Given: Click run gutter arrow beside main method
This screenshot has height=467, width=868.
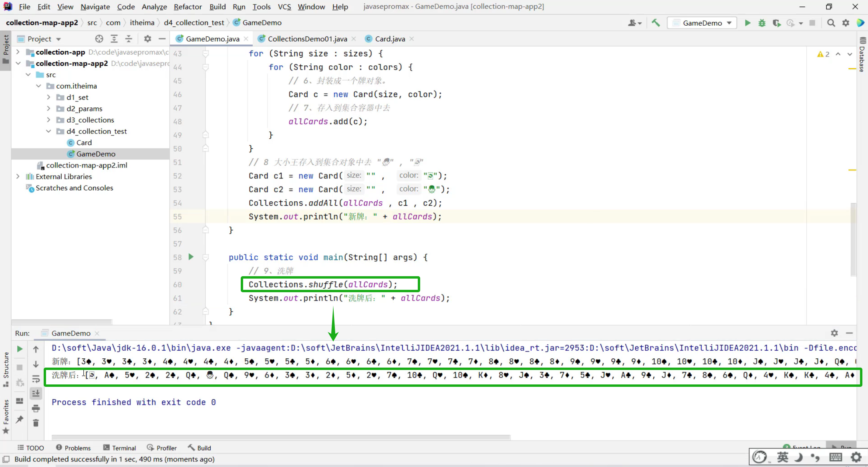Looking at the screenshot, I should coord(191,257).
